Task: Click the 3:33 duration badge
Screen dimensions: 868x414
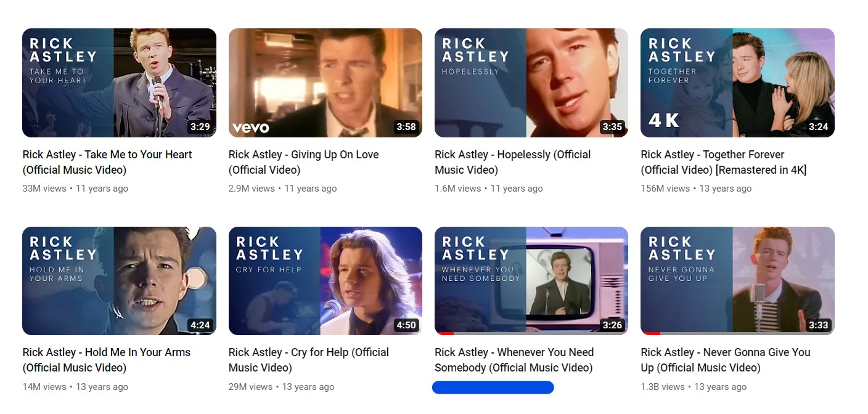Action: click(819, 325)
